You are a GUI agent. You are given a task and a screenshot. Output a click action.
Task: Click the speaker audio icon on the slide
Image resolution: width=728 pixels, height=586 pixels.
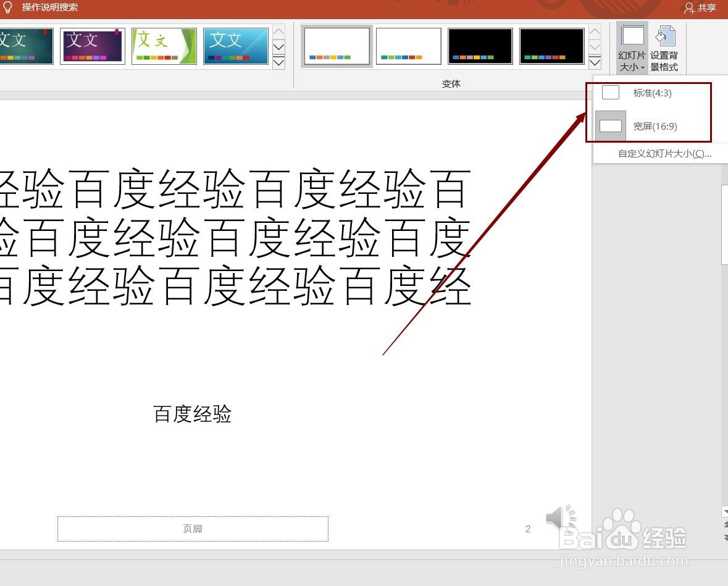pos(559,522)
